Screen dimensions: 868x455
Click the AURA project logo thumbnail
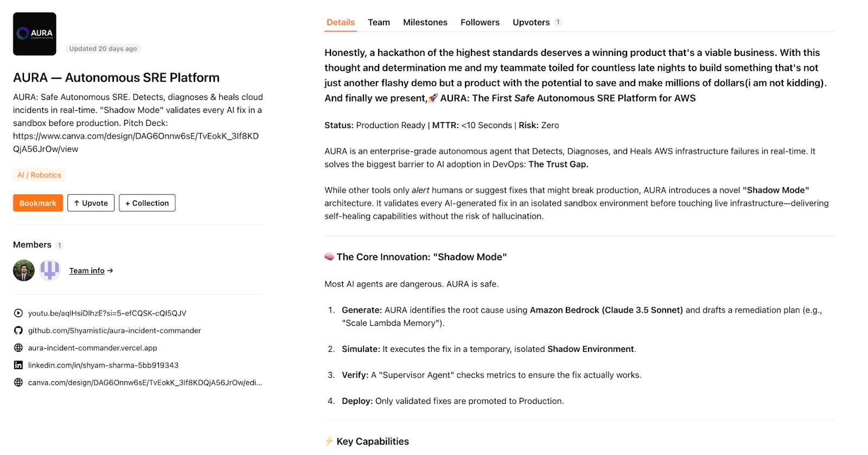[x=35, y=34]
